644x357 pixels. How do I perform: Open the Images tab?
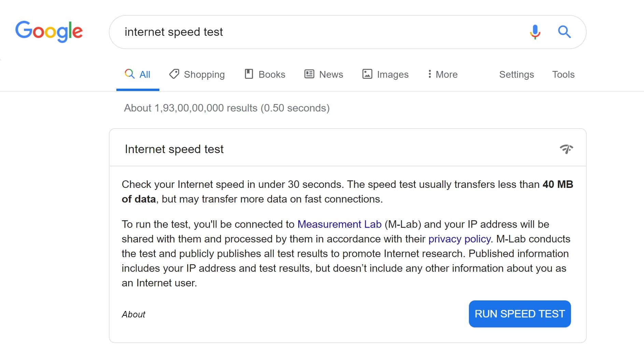(392, 74)
